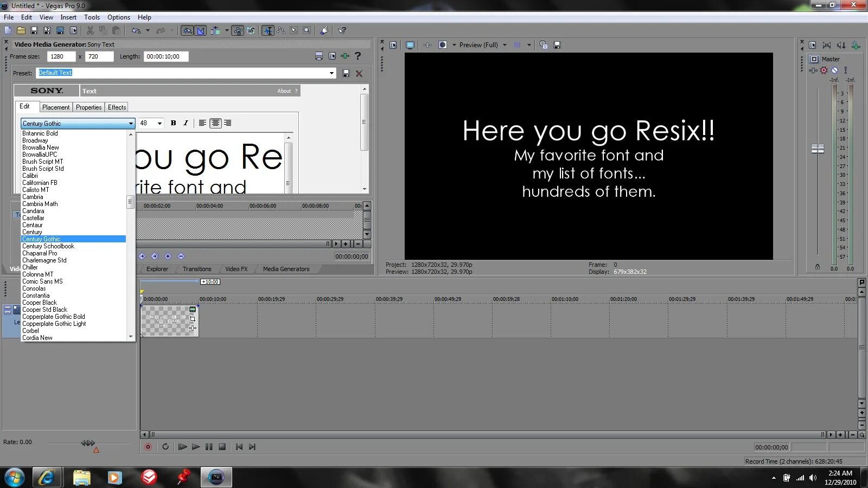868x488 pixels.
Task: Pick Calibri from the font list
Action: pos(74,176)
